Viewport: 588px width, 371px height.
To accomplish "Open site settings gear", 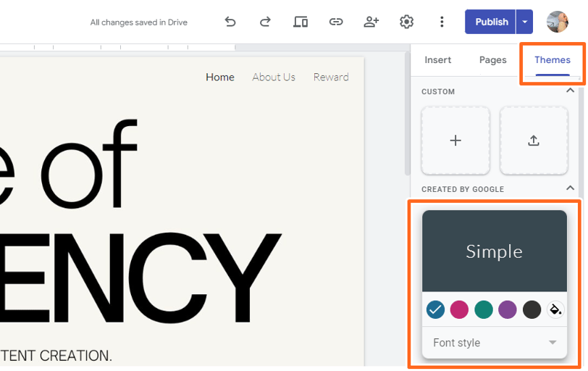I will click(x=406, y=22).
